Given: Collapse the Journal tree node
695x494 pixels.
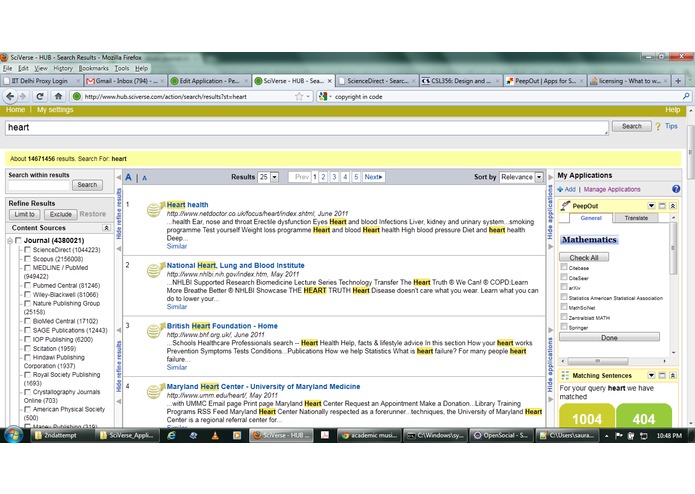Looking at the screenshot, I should click(x=10, y=241).
